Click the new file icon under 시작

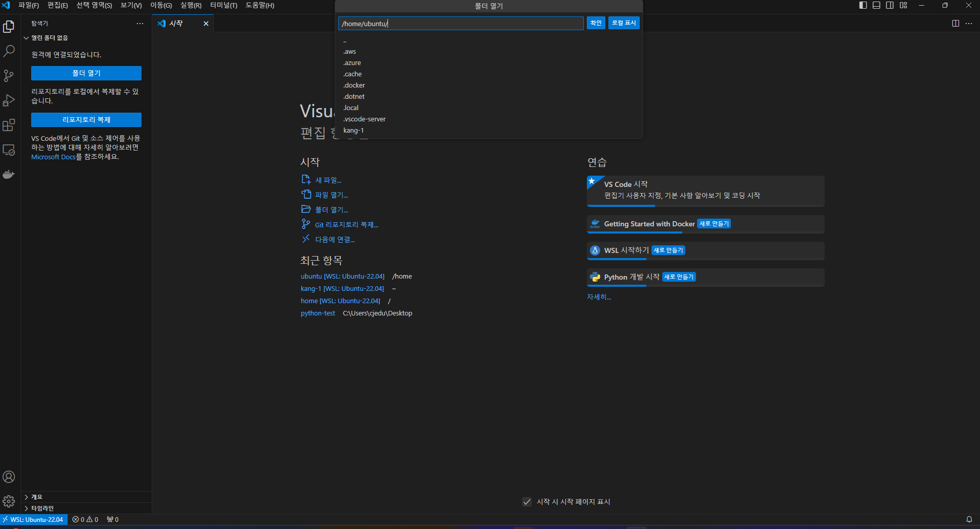tap(306, 179)
